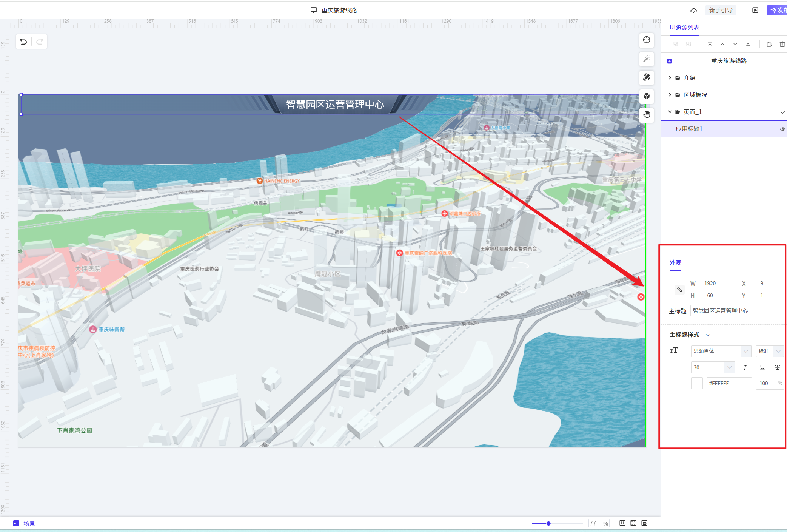Click the height H input field
The height and width of the screenshot is (532, 787).
710,296
